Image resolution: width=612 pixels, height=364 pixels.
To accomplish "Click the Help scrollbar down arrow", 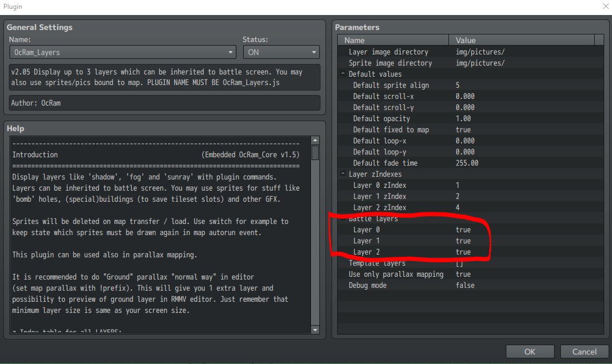I will (x=315, y=330).
